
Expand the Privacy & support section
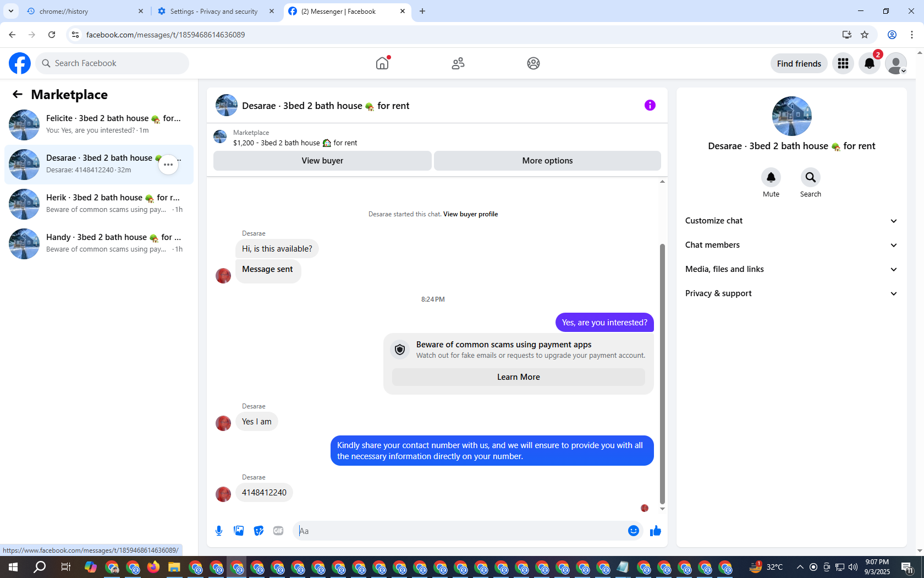tap(791, 293)
